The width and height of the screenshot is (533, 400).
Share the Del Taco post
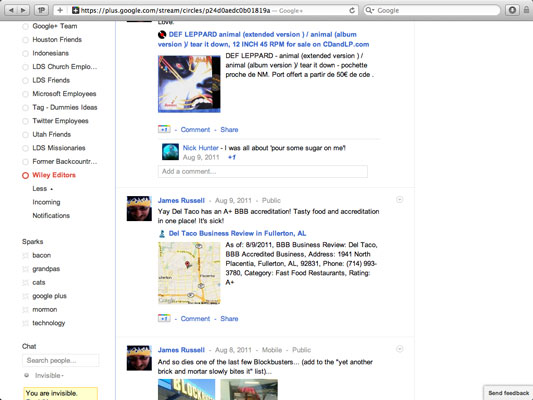(x=229, y=318)
